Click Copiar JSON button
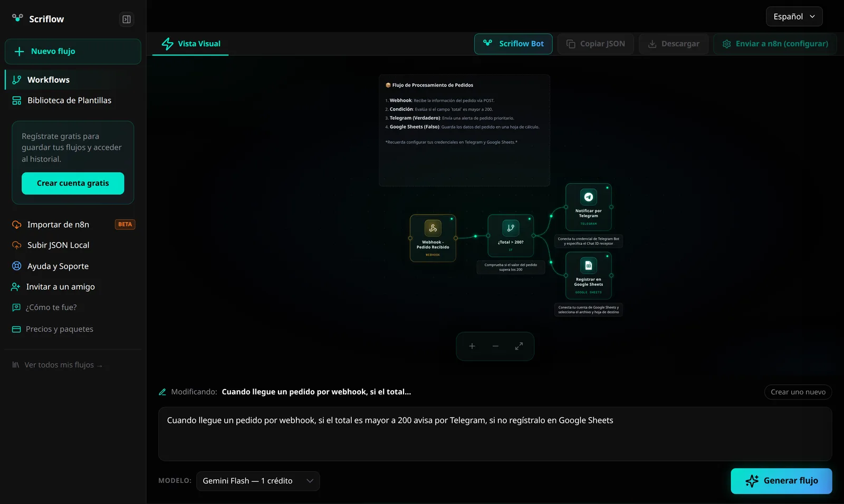The width and height of the screenshot is (844, 504). 596,44
